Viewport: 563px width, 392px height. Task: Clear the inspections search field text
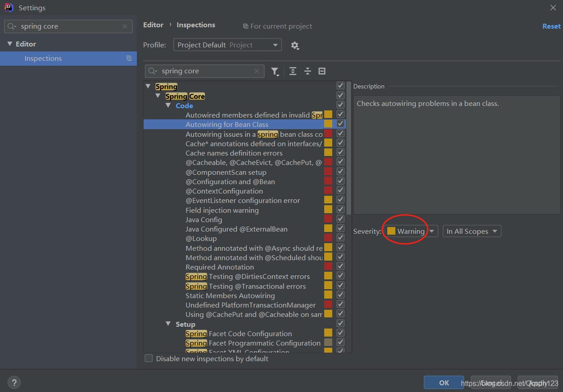click(x=257, y=71)
